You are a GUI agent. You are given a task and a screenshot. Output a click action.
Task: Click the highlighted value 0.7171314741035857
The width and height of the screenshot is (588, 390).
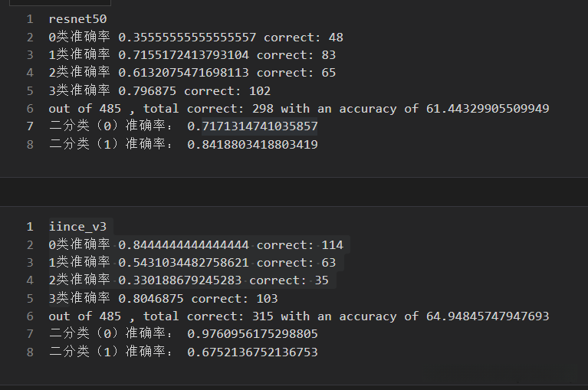click(252, 126)
